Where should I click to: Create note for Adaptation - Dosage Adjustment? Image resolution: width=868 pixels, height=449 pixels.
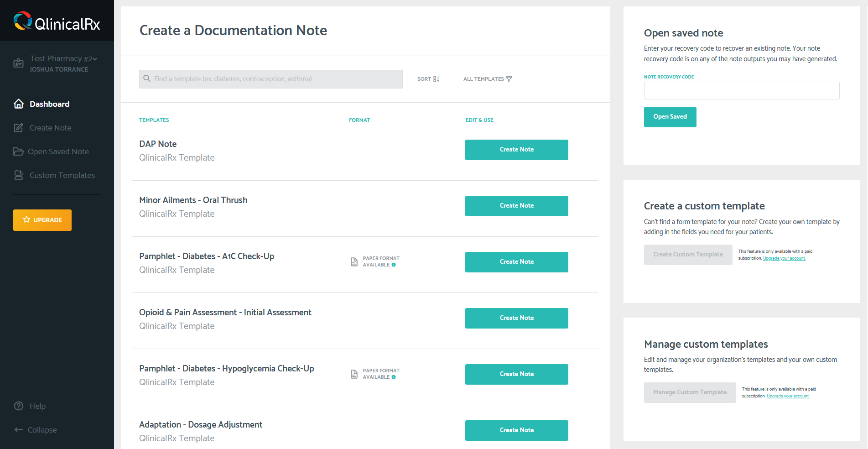(x=517, y=430)
